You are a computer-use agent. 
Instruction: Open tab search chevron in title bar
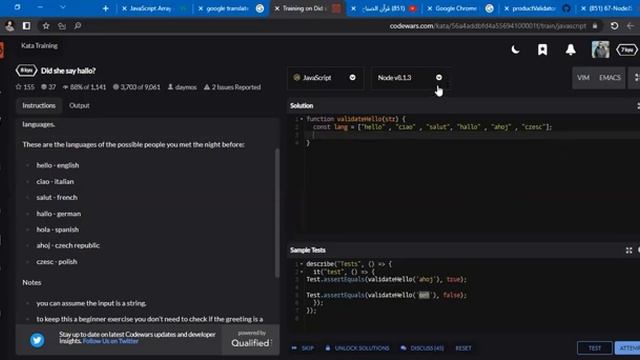click(x=62, y=7)
